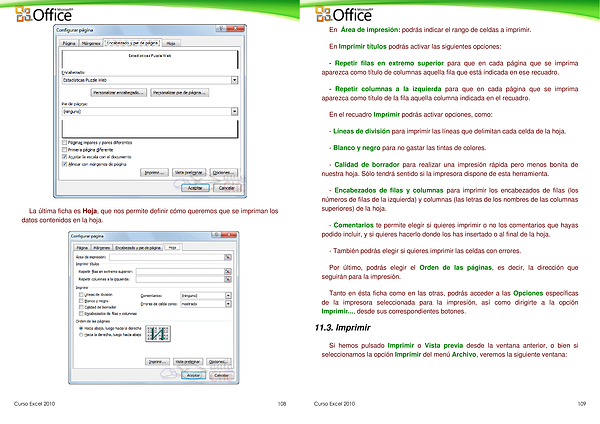The width and height of the screenshot is (600, 424).
Task: Click the header preview box showing Estadísticas Puzzle Web
Action: pos(150,59)
